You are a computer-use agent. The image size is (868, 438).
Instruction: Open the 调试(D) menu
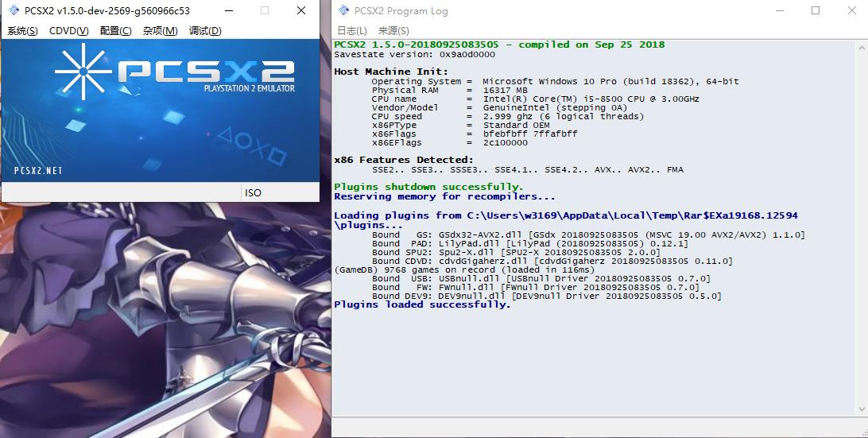[205, 31]
